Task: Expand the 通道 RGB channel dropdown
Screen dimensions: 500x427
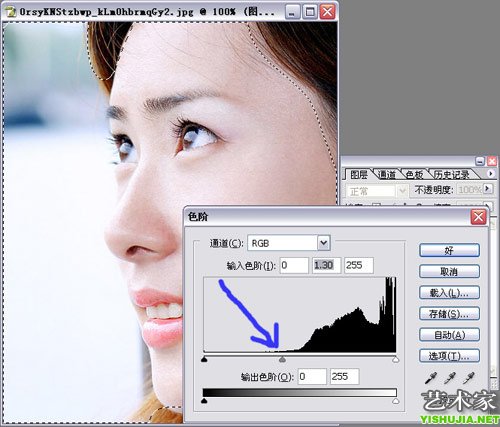Action: [x=323, y=243]
